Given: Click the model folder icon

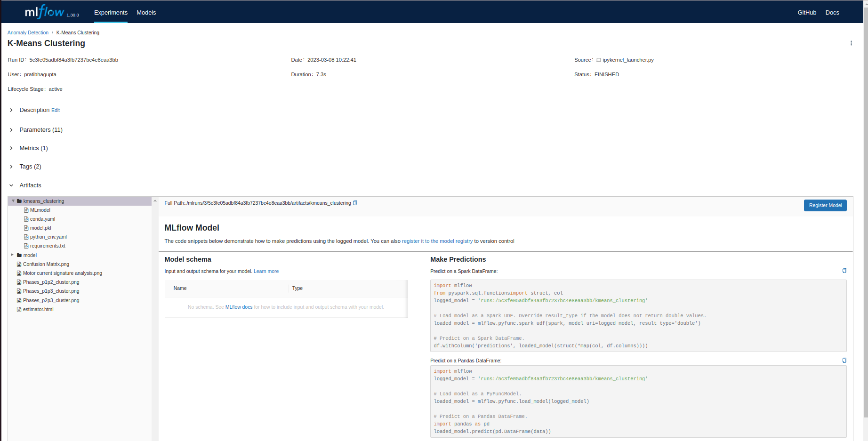Looking at the screenshot, I should 19,255.
